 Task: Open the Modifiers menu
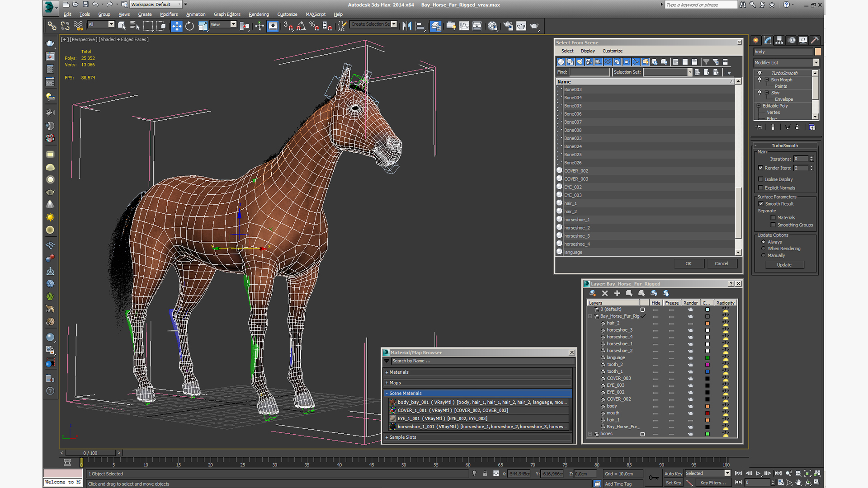[x=169, y=14]
